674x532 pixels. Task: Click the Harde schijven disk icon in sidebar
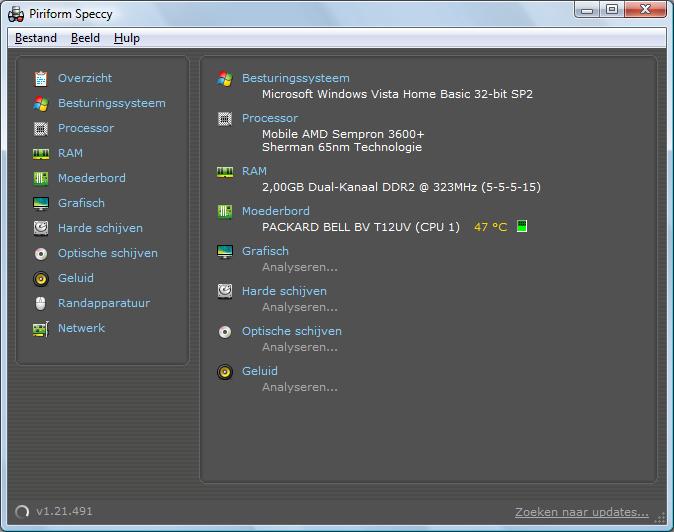coord(41,228)
